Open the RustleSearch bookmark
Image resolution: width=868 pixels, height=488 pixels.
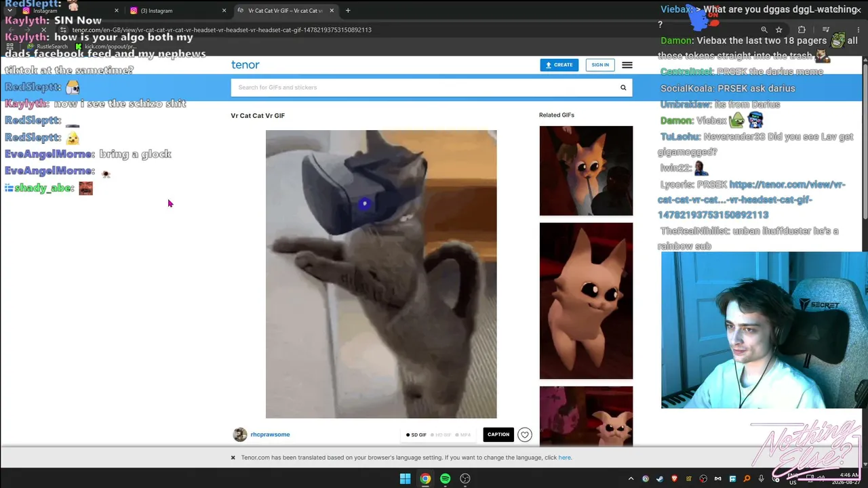(48, 47)
